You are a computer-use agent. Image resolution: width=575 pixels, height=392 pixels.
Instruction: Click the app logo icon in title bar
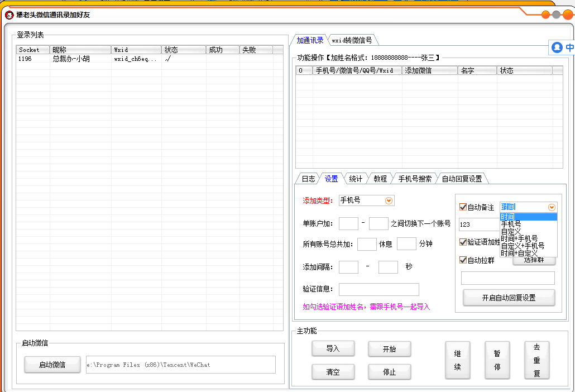coord(9,15)
